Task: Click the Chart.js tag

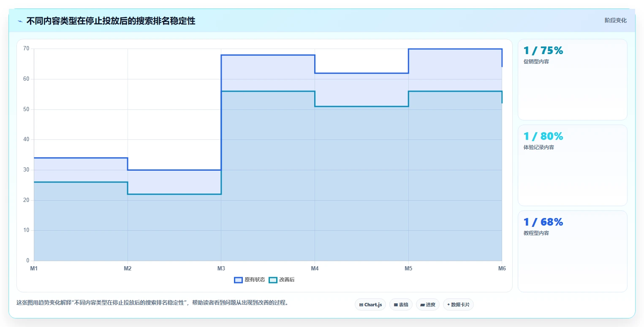Action: 370,305
